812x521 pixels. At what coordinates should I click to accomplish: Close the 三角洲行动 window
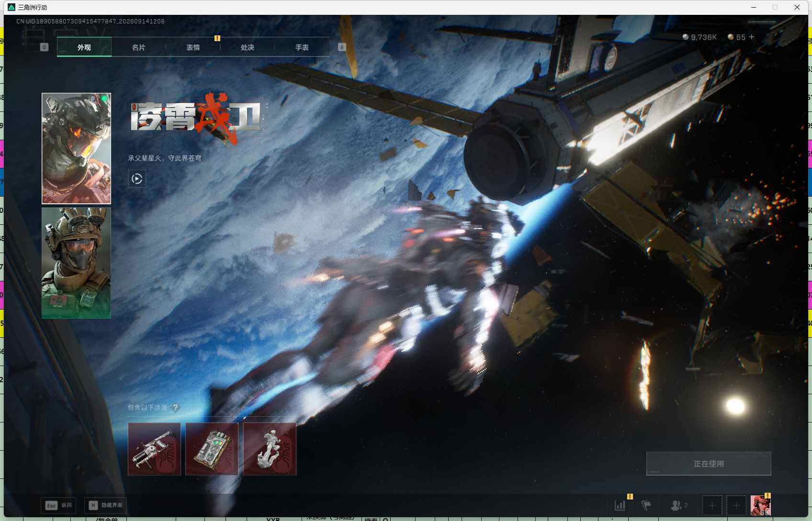797,7
